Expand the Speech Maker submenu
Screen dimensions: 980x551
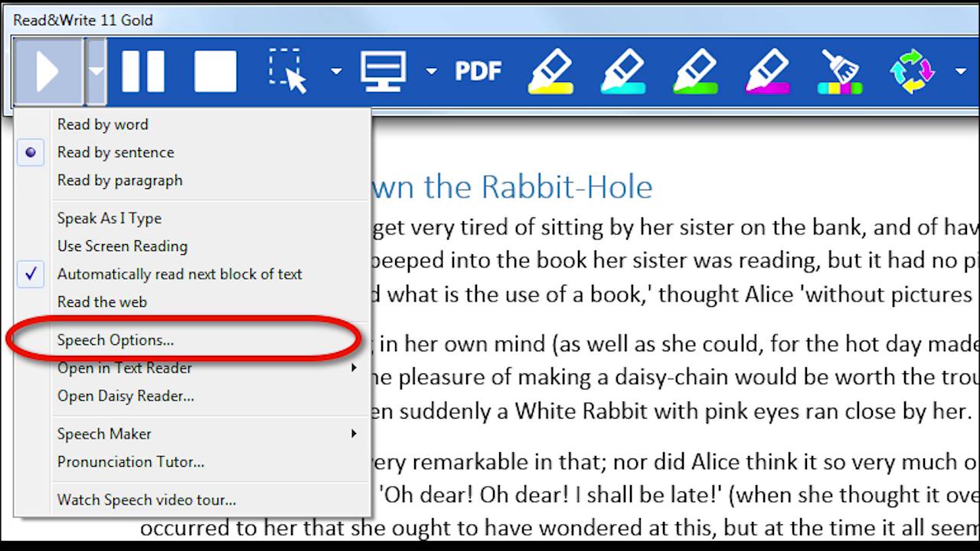coord(192,434)
